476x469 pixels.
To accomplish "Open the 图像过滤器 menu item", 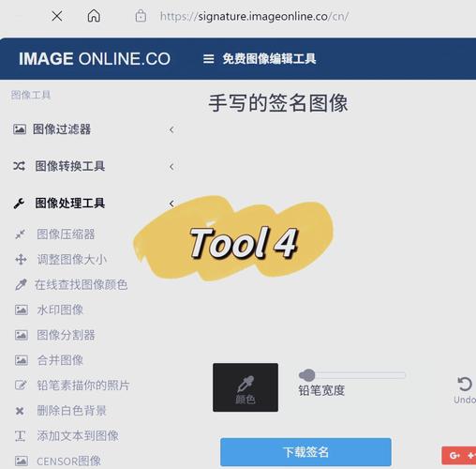I will [62, 129].
